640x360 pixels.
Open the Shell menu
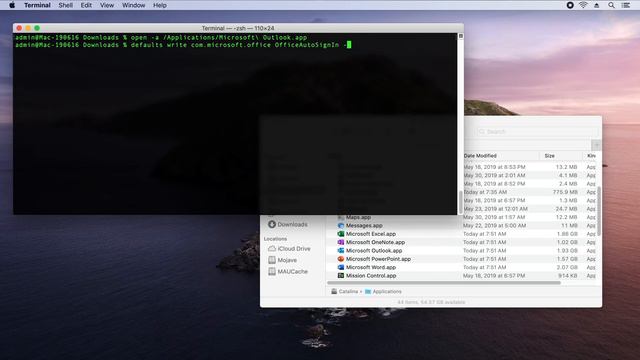click(66, 5)
